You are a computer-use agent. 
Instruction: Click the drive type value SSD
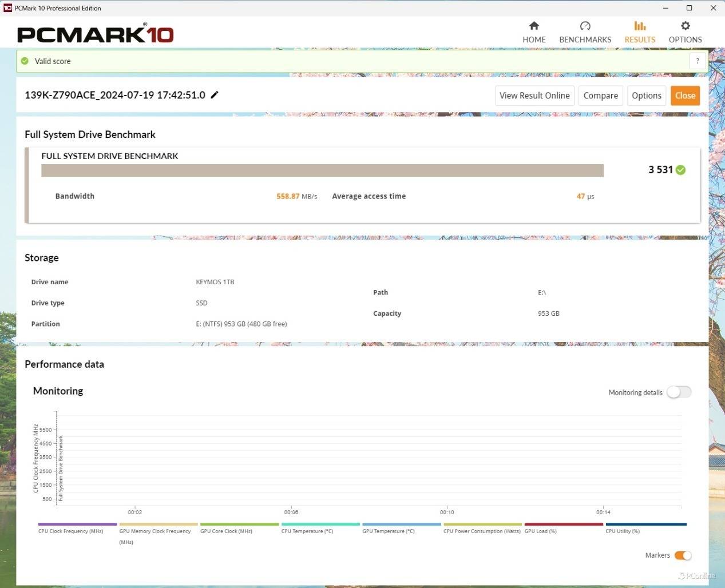(x=201, y=303)
